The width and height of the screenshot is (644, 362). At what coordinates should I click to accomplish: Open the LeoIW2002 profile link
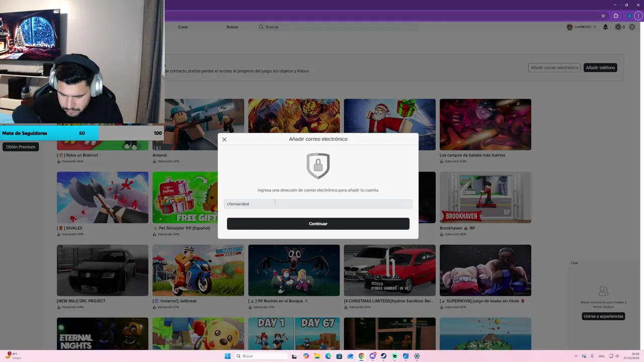pos(582,27)
